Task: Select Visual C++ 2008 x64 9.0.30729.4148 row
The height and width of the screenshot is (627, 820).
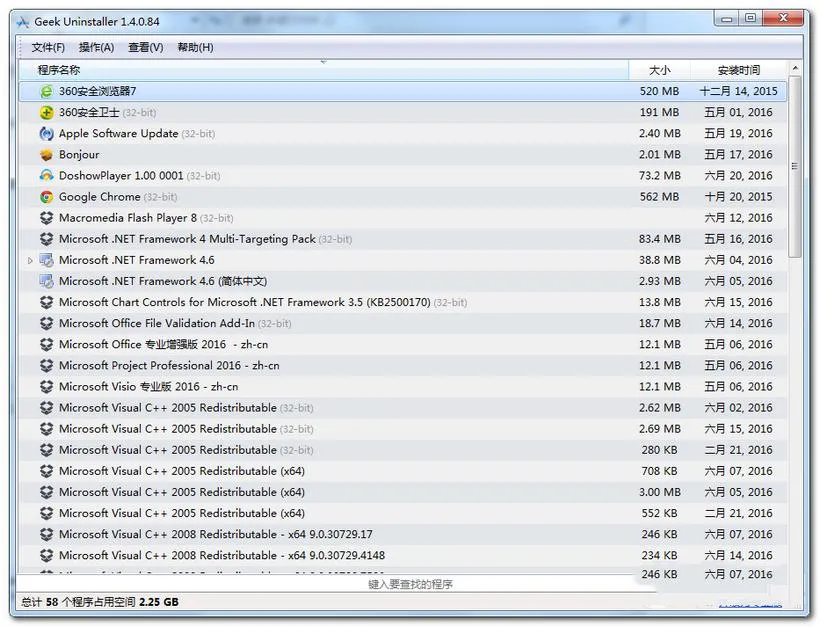Action: [x=403, y=555]
